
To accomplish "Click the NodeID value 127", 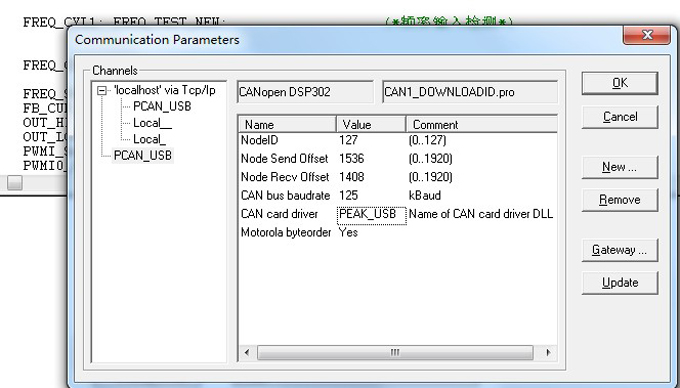I will coord(348,140).
